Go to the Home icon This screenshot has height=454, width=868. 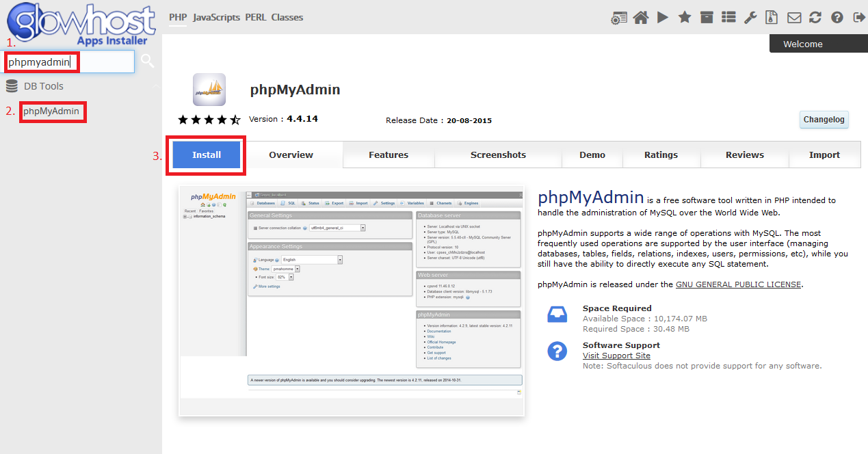[640, 18]
